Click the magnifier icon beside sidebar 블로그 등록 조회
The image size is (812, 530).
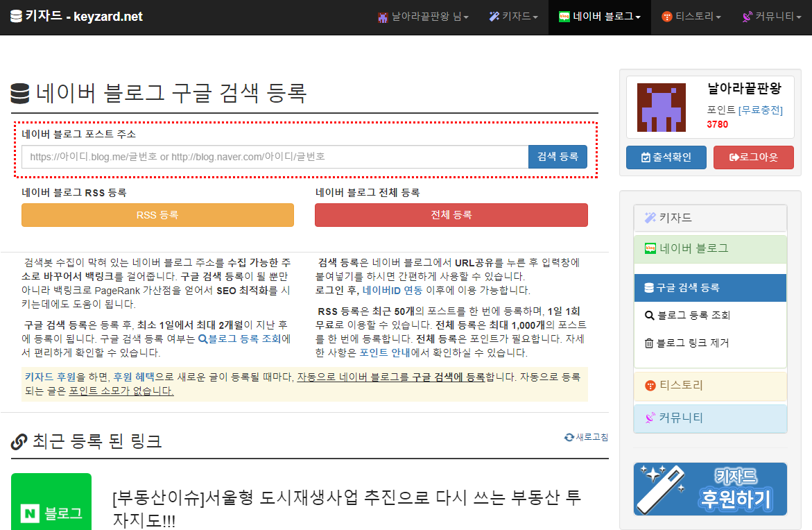point(650,316)
